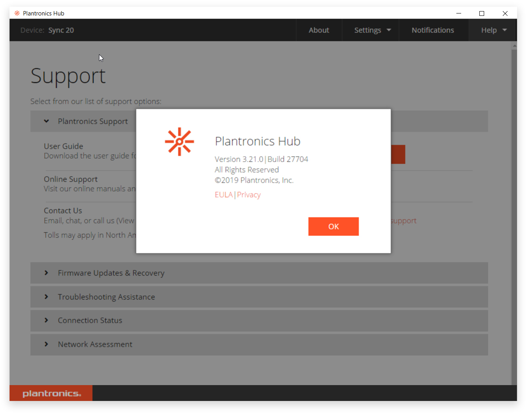Minimize the Plantronics Hub window
Screen dimensions: 527x420
pos(459,13)
